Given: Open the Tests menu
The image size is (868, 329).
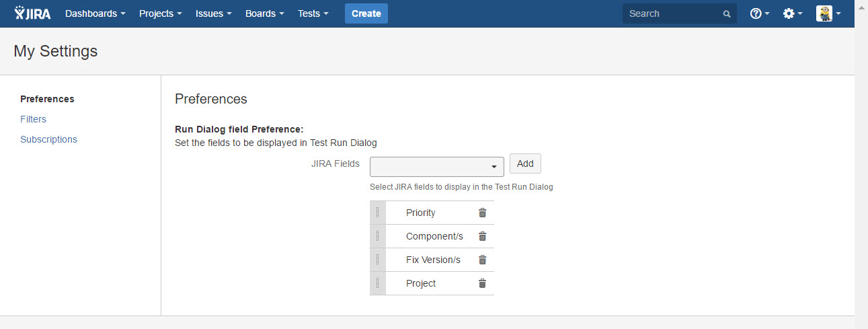Looking at the screenshot, I should click(314, 13).
